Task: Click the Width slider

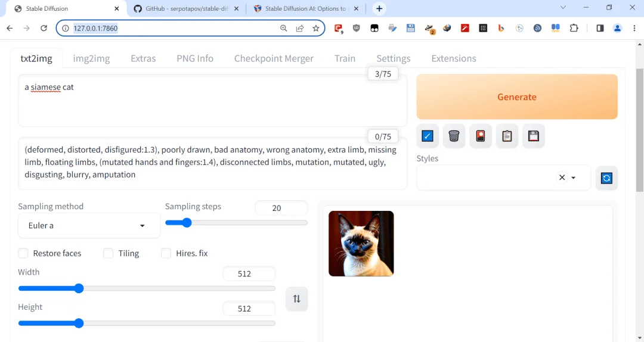Action: tap(147, 288)
